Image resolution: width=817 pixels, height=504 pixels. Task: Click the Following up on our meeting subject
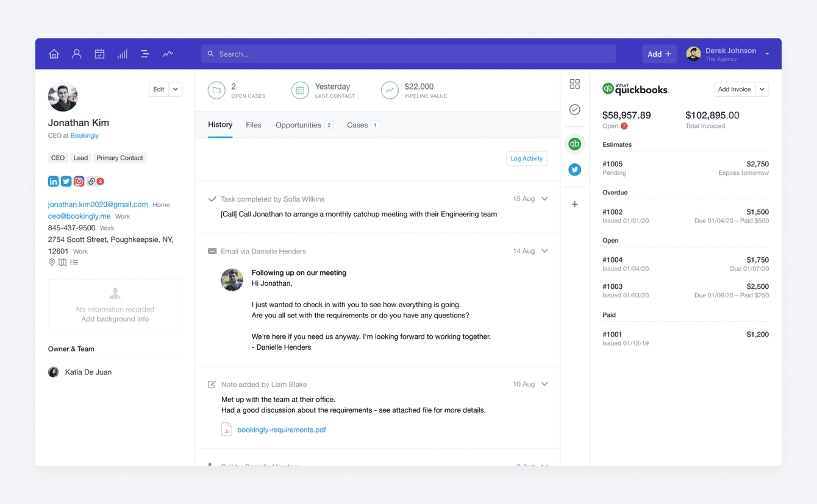point(299,272)
